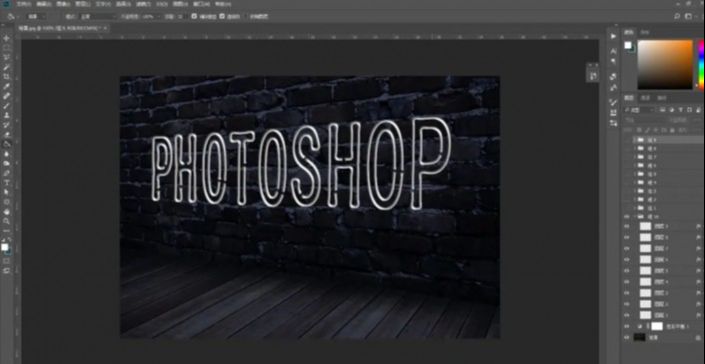Open the layer filter type dropdown
The image size is (705, 364).
640,110
